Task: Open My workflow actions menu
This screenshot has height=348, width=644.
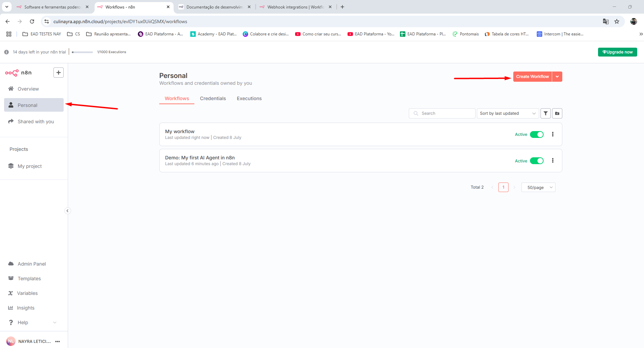Action: tap(553, 135)
